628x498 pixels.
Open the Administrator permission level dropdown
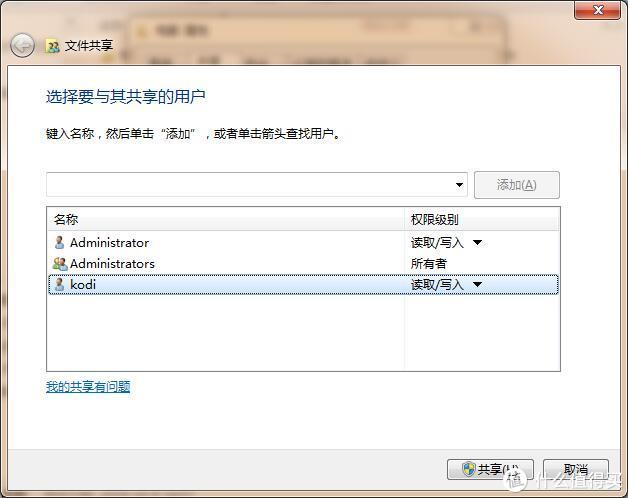(477, 242)
